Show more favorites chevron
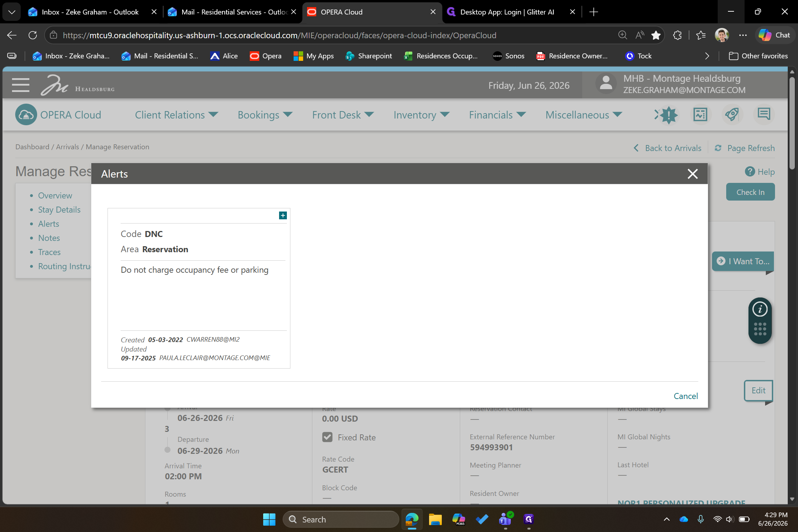 [x=707, y=56]
